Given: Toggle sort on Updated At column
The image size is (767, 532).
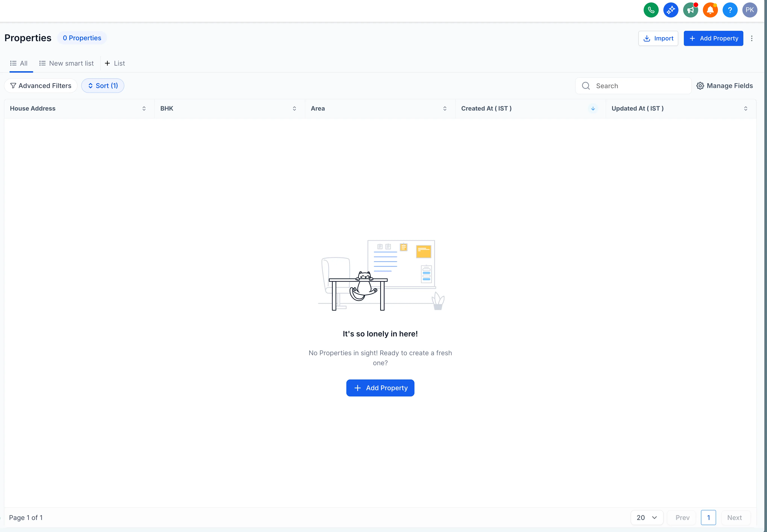Looking at the screenshot, I should point(745,109).
